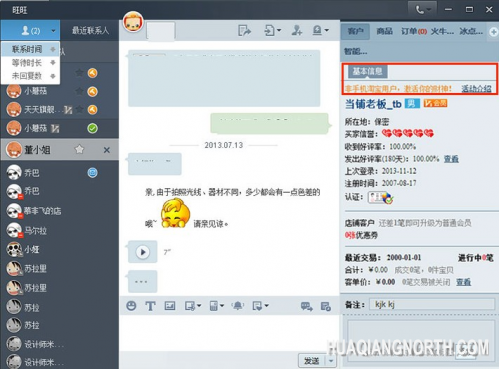Click the add contact person-plus icon

tap(296, 31)
